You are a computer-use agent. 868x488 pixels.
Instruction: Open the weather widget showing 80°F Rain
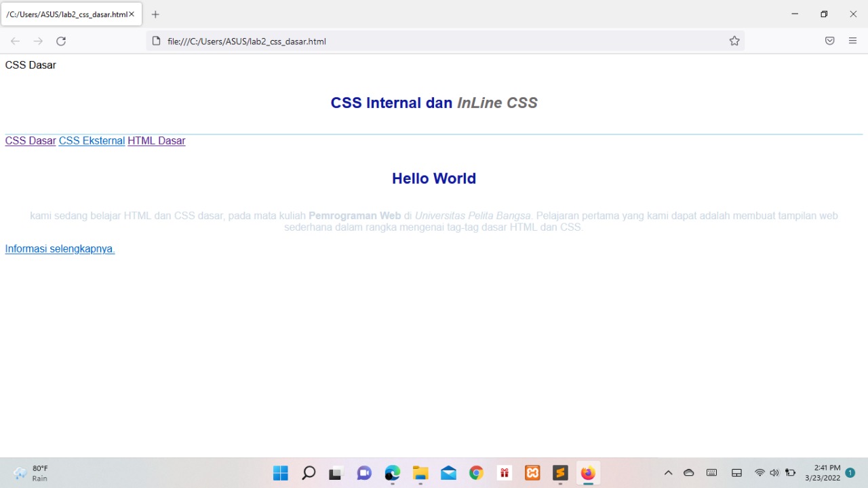click(30, 472)
